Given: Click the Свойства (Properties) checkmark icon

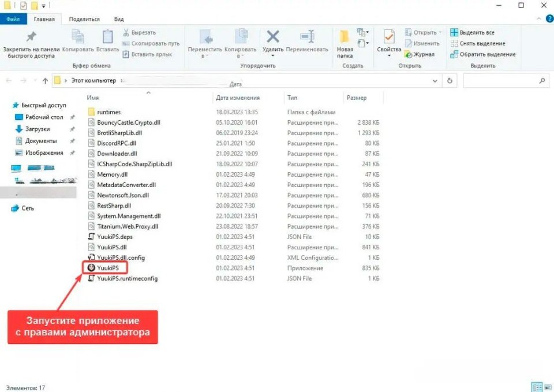Looking at the screenshot, I should tap(389, 37).
